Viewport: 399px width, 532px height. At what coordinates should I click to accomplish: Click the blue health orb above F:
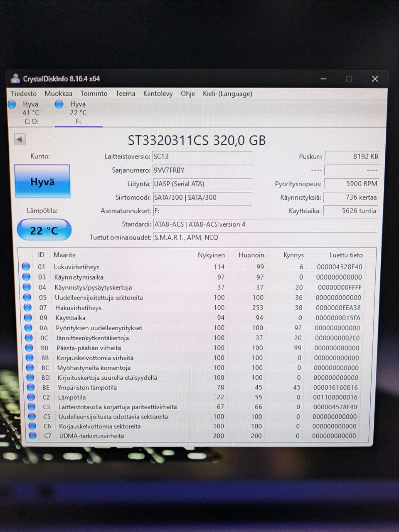(x=59, y=104)
